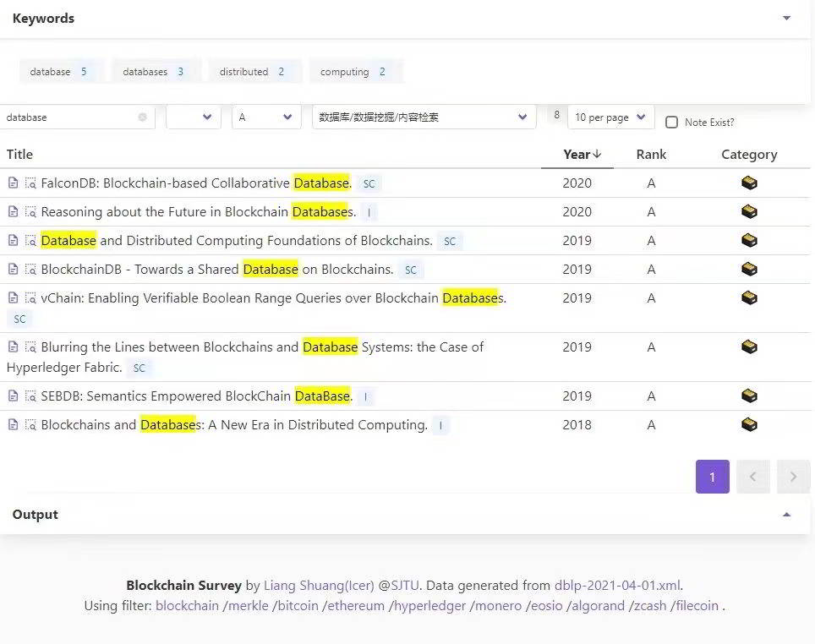Click the preview icon beside SEBDB title
The height and width of the screenshot is (644, 815).
coord(30,396)
